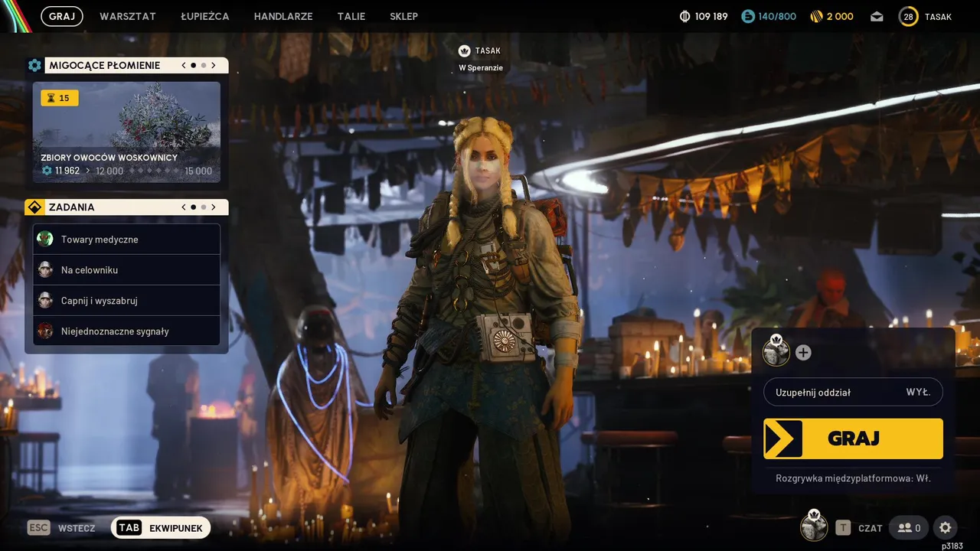
Task: Open the Na celowniku quest
Action: click(126, 270)
